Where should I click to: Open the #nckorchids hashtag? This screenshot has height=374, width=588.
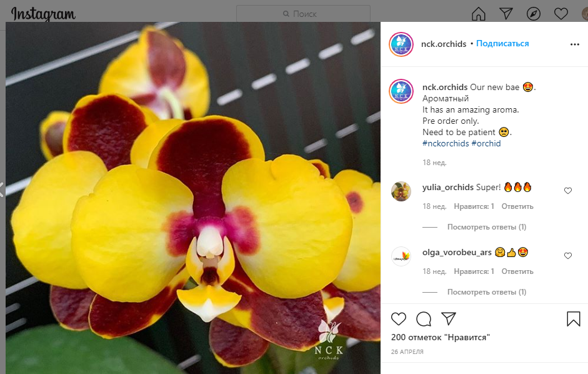(x=446, y=143)
